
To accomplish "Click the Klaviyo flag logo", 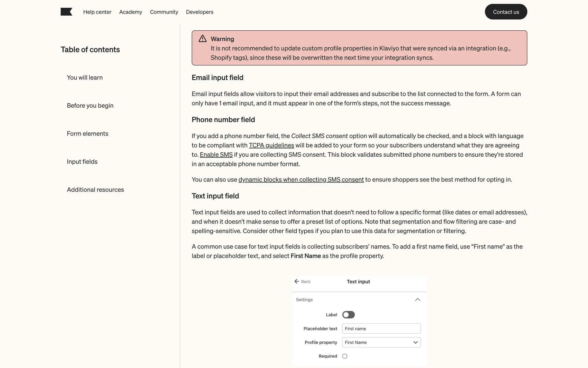I will tap(66, 12).
